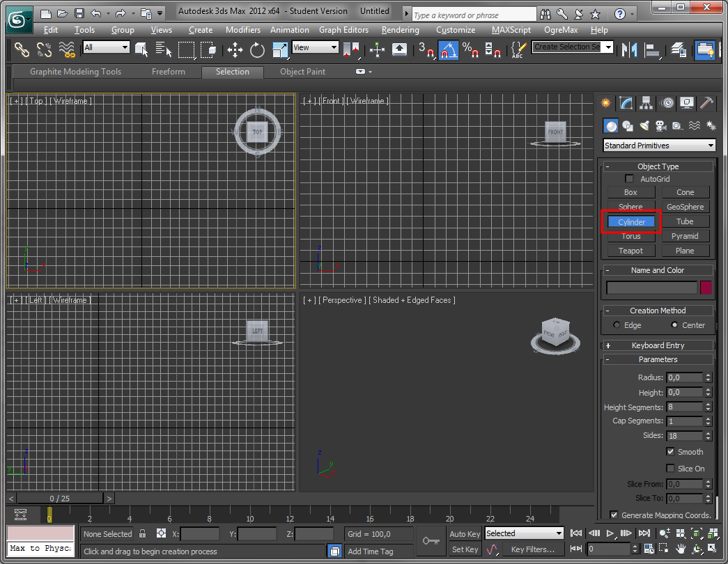Image resolution: width=728 pixels, height=564 pixels.
Task: Expand the Keyboard Entry rollout
Action: (657, 345)
